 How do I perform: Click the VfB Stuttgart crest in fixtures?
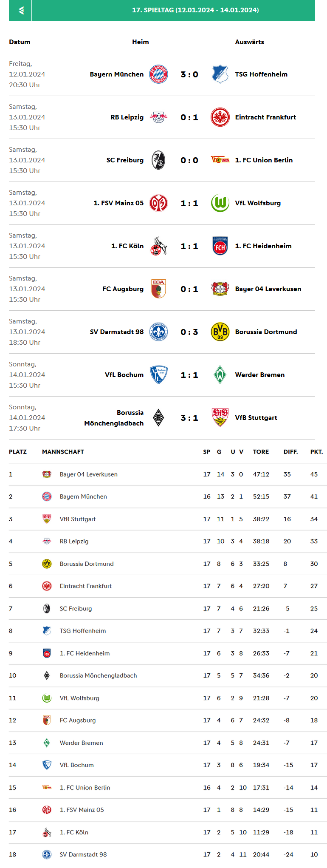click(x=220, y=418)
